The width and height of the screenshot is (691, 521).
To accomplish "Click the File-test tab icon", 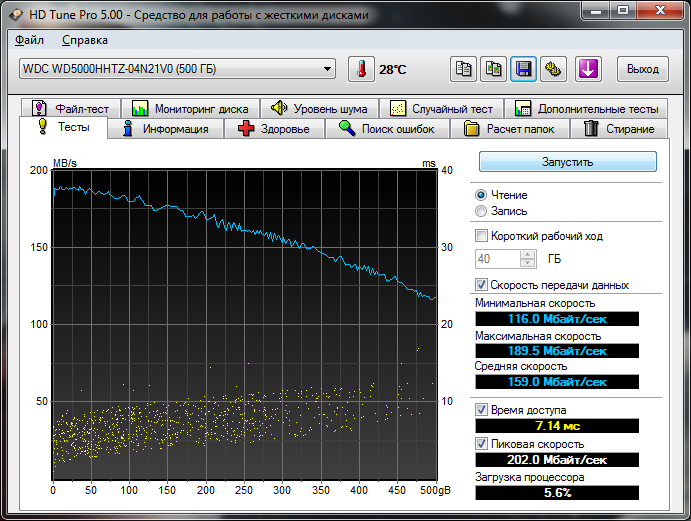I will [x=39, y=108].
